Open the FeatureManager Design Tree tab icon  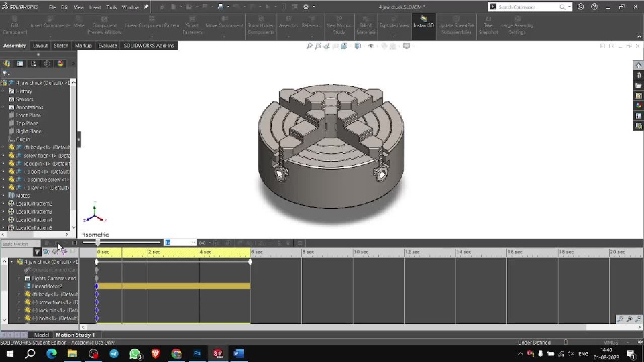[7, 64]
